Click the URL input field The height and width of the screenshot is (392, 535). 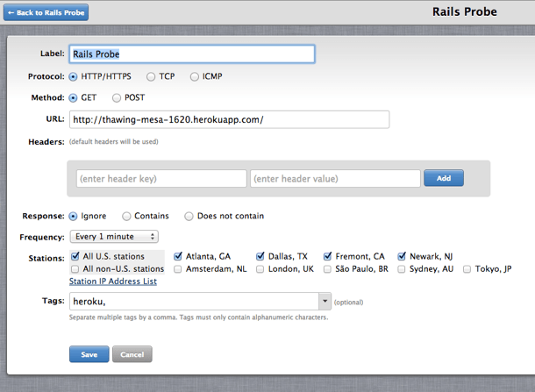pyautogui.click(x=229, y=119)
